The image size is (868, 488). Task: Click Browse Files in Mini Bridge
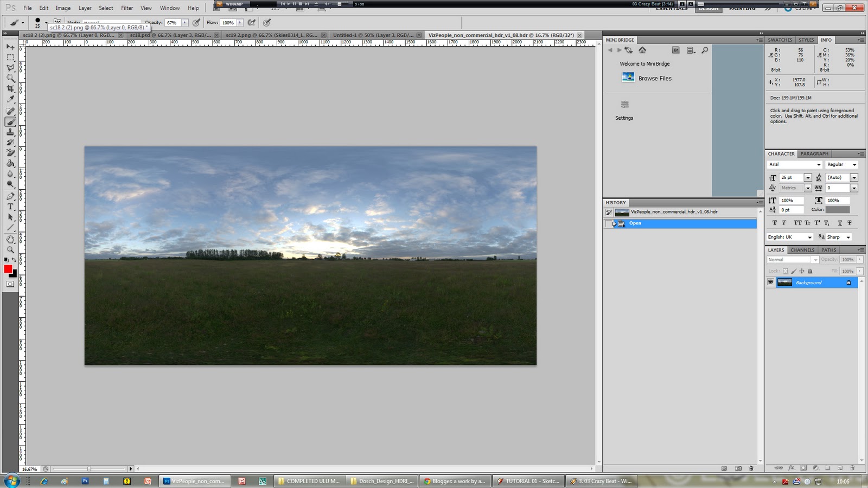pos(654,78)
